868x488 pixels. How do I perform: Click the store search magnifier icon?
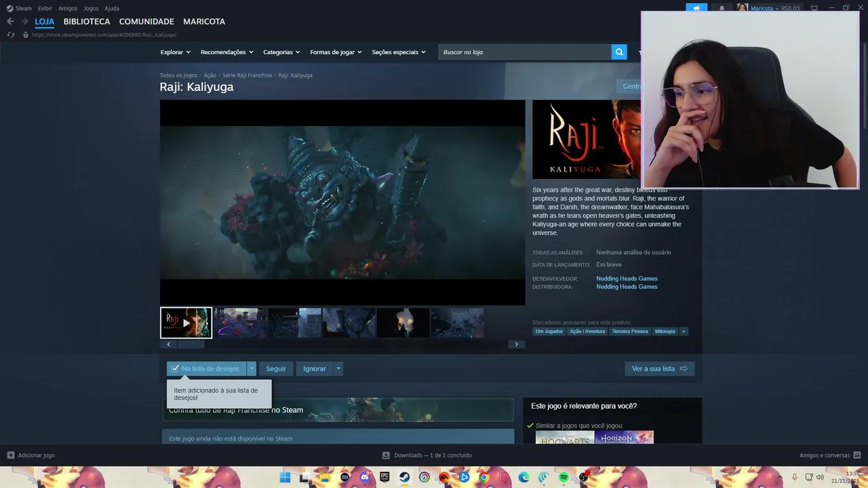coord(619,52)
